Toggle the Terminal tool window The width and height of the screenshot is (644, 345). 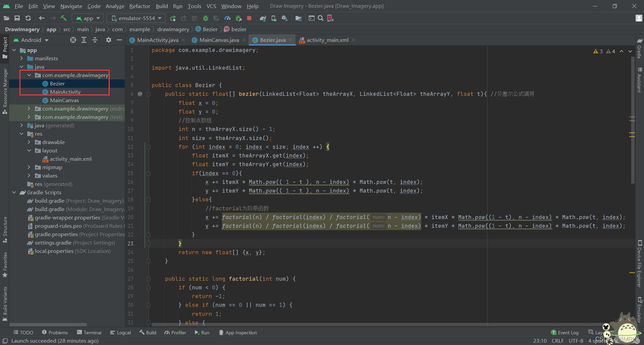[89, 332]
